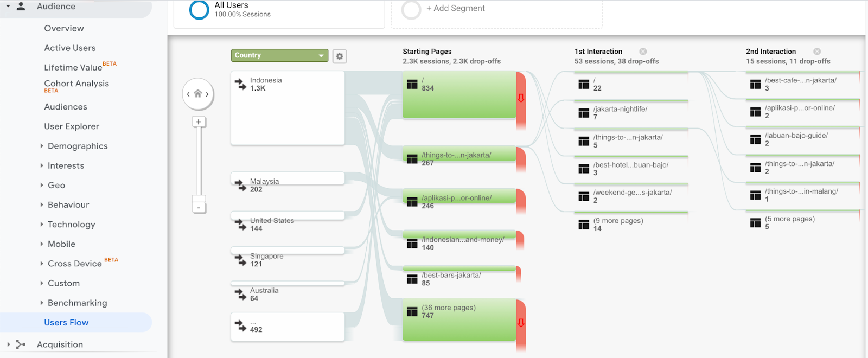Pan flow right with right chevron

207,94
